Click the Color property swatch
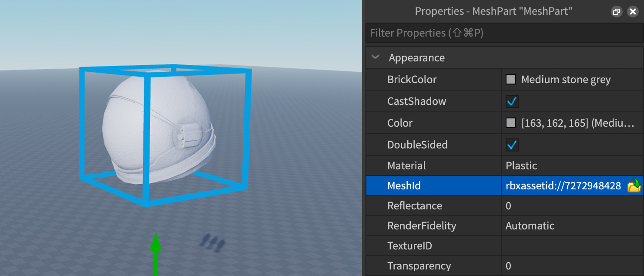 [x=511, y=123]
